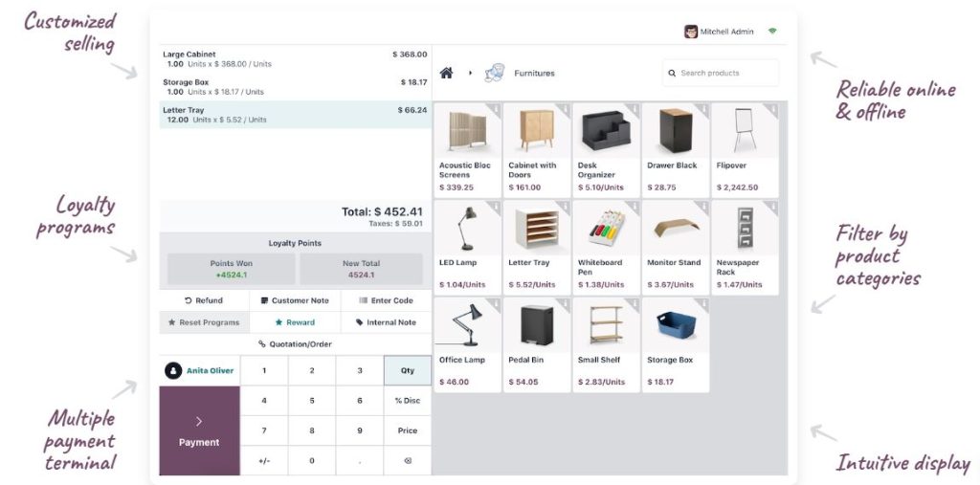980x485 pixels.
Task: Switch numpad to Price mode
Action: tap(407, 430)
